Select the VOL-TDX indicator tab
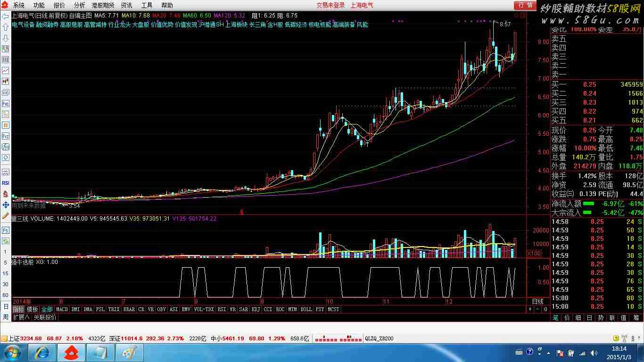The image size is (644, 362). (x=204, y=309)
